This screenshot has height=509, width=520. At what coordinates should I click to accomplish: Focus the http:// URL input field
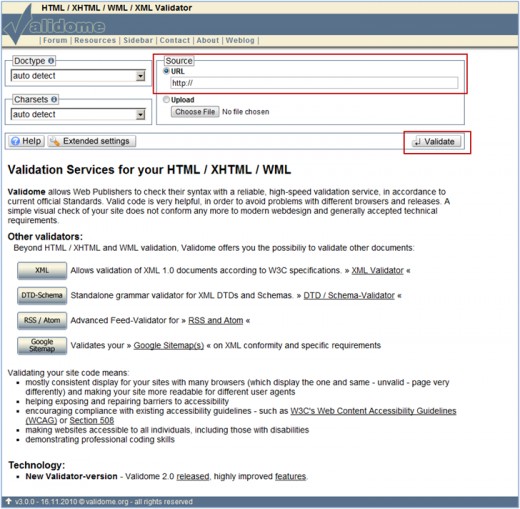coord(314,83)
